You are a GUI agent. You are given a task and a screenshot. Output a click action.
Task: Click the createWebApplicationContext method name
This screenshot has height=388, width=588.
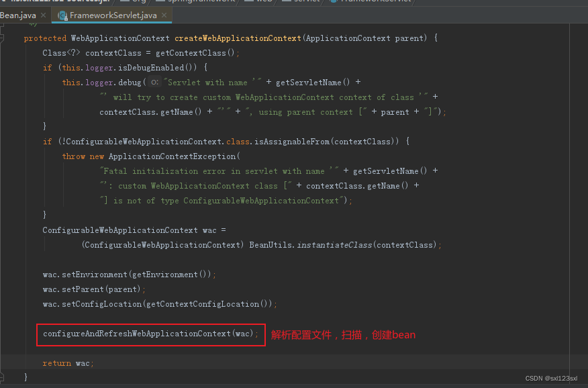point(238,38)
